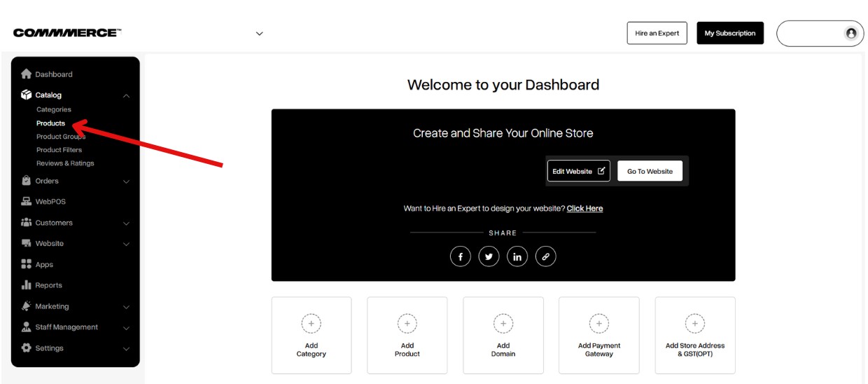Share store on LinkedIn
Image resolution: width=868 pixels, height=384 pixels.
[517, 257]
